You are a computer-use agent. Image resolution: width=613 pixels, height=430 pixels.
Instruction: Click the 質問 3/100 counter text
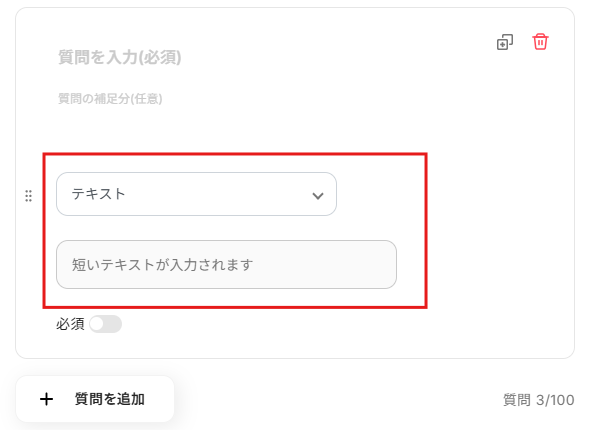(538, 400)
